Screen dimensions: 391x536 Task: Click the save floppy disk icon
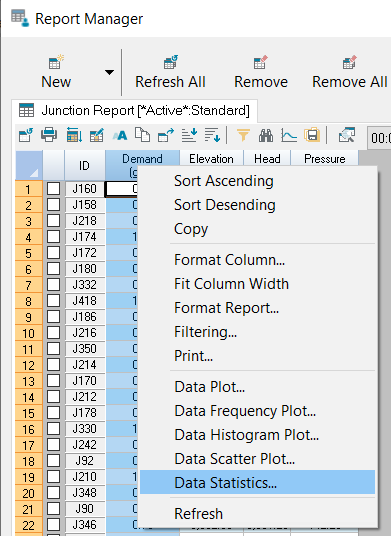[311, 135]
